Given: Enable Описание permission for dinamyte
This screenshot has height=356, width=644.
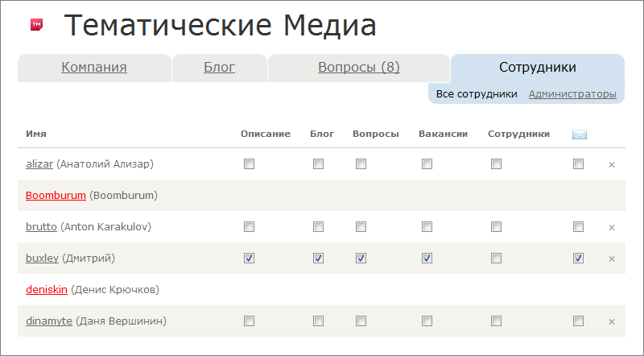Looking at the screenshot, I should click(249, 321).
